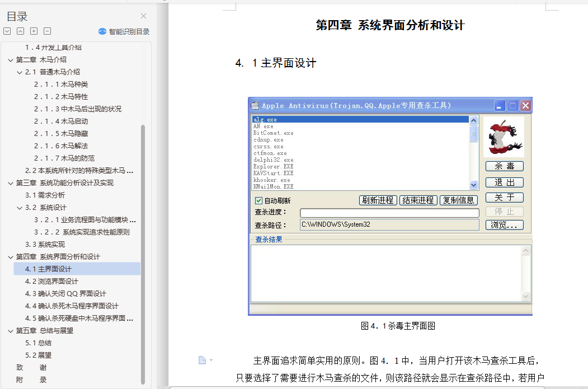The width and height of the screenshot is (588, 389).
Task: Go to 4.2 浏览界面设计
Action: click(x=51, y=282)
